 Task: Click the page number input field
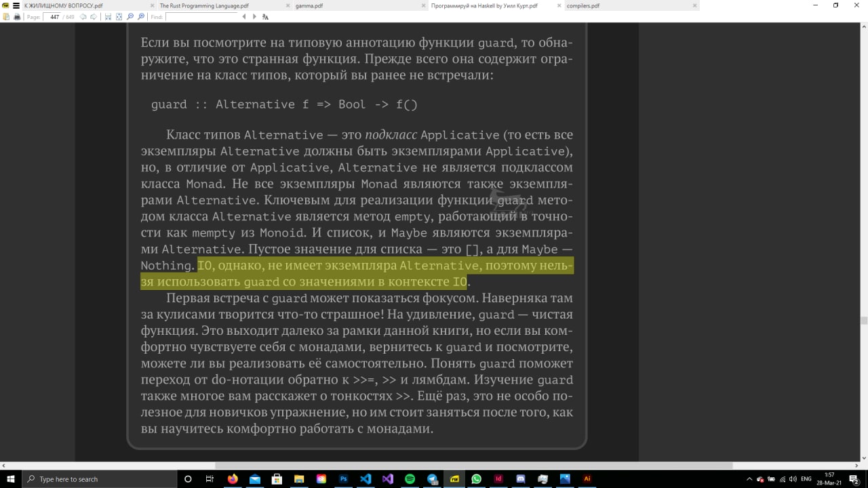point(53,17)
